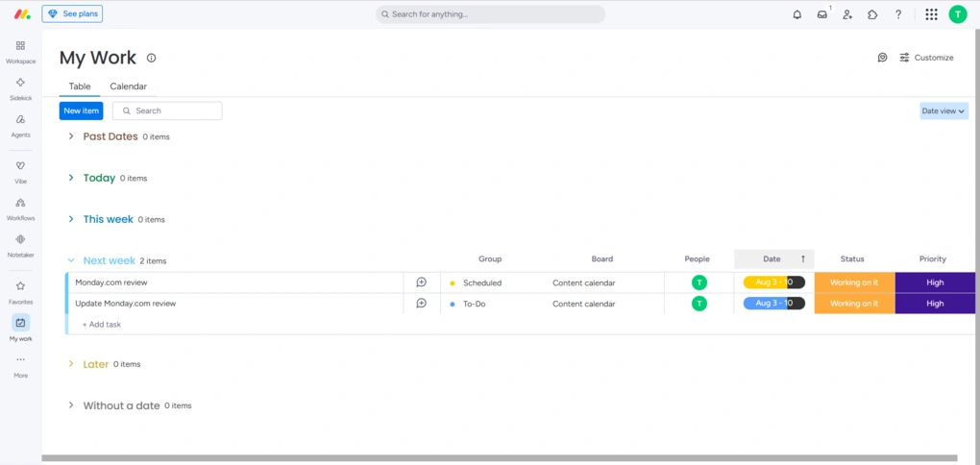Click + Add task row
Viewport: 980px width, 465px height.
pos(102,325)
